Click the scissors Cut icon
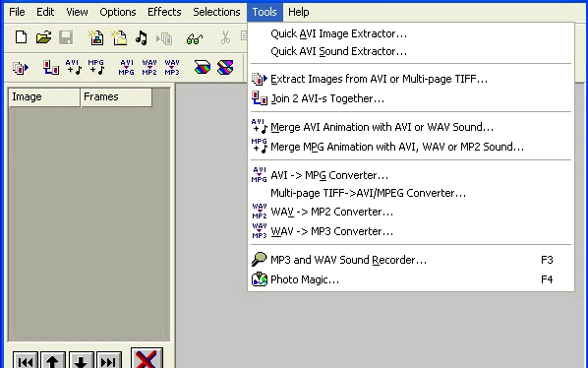588x368 pixels. click(225, 37)
